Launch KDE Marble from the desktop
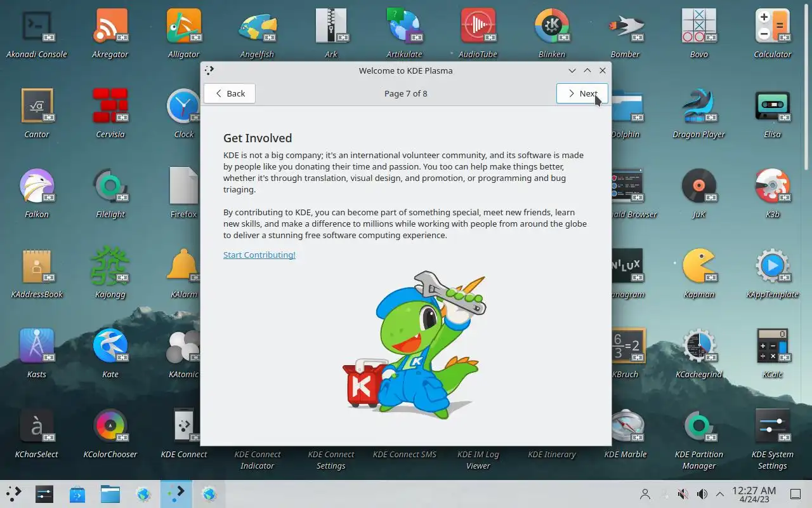 click(x=625, y=427)
